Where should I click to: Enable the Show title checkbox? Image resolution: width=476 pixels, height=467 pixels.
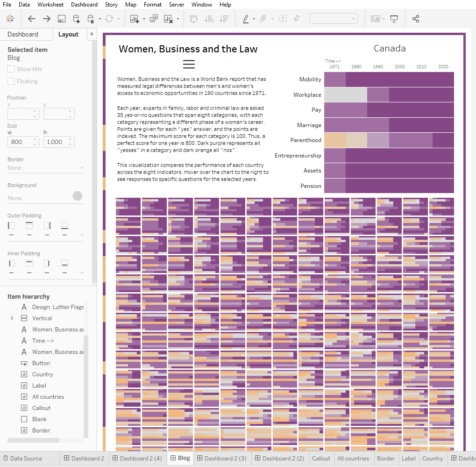11,69
